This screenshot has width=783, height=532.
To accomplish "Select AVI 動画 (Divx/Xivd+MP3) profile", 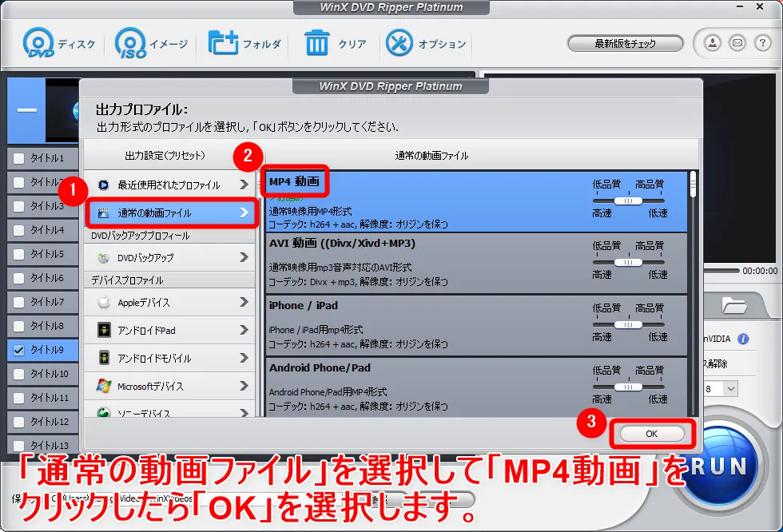I will pos(476,263).
